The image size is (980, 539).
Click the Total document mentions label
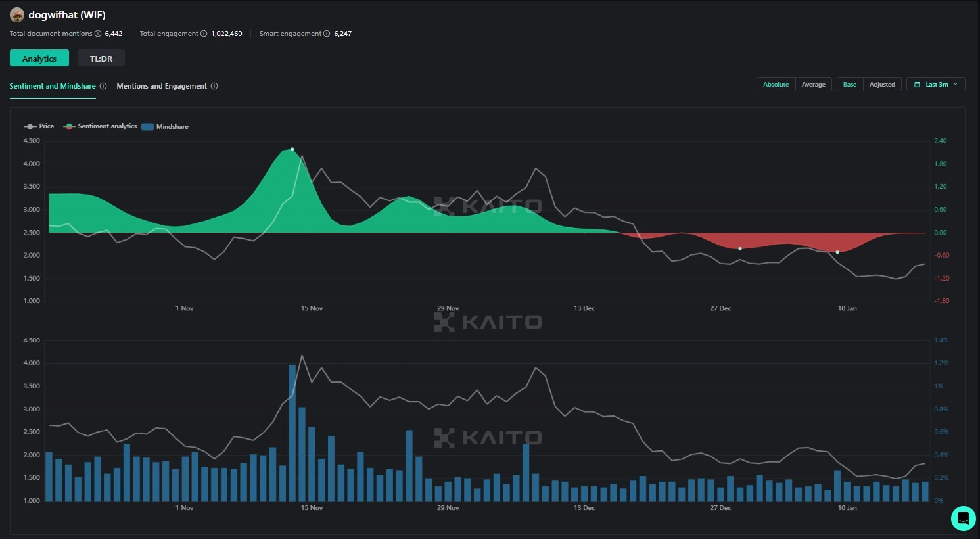click(51, 34)
